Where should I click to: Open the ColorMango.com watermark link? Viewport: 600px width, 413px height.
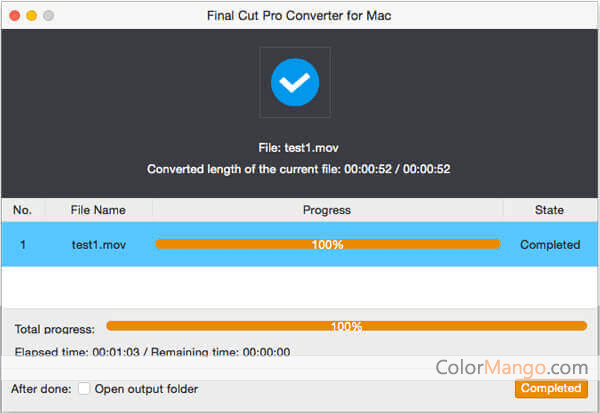tap(512, 367)
